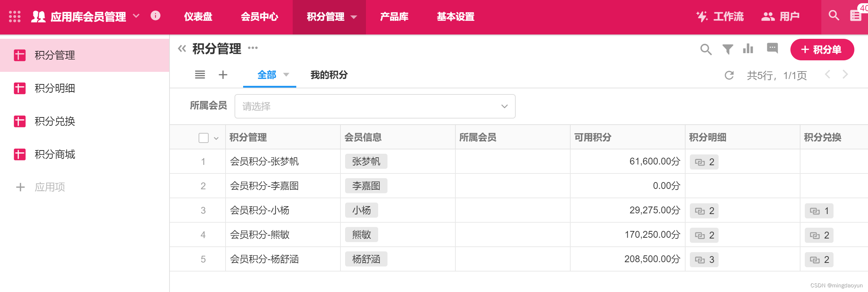Open record 会员积分-熊敏
The height and width of the screenshot is (292, 868).
tap(260, 235)
